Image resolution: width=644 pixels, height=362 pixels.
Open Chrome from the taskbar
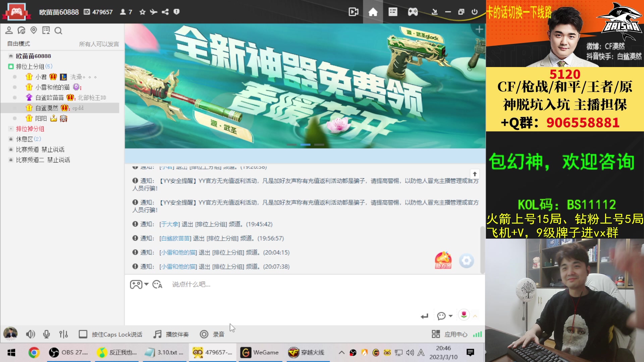34,352
